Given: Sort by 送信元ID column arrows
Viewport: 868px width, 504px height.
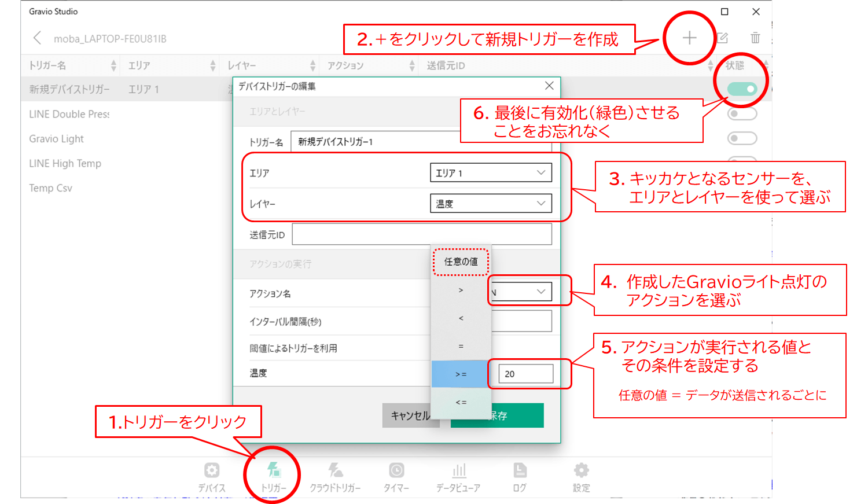Looking at the screenshot, I should point(710,65).
